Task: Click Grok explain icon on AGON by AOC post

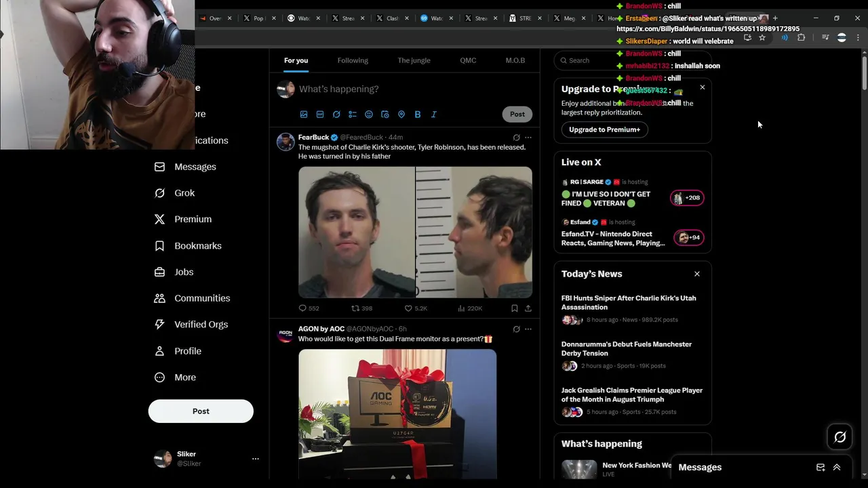Action: click(x=516, y=329)
